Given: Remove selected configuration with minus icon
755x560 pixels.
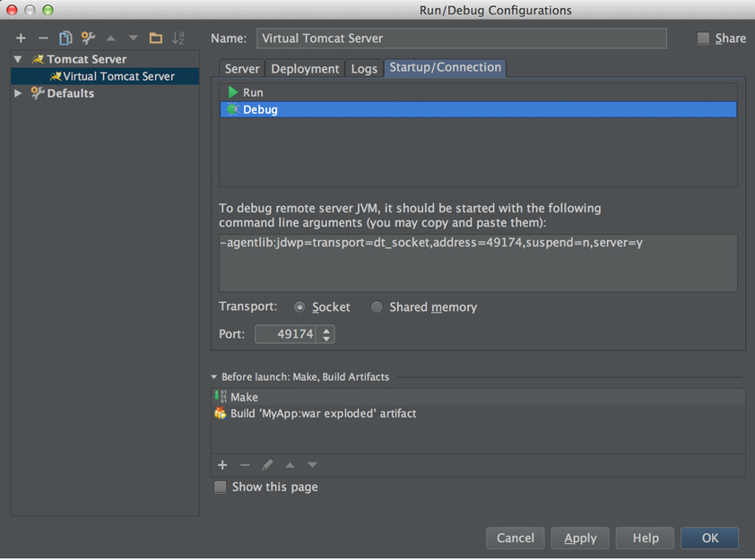Looking at the screenshot, I should click(x=43, y=38).
